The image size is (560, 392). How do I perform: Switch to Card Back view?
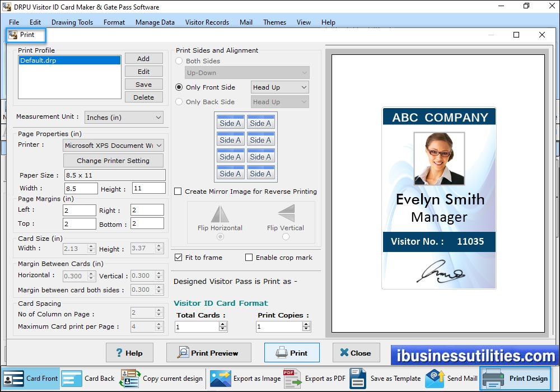[x=72, y=379]
